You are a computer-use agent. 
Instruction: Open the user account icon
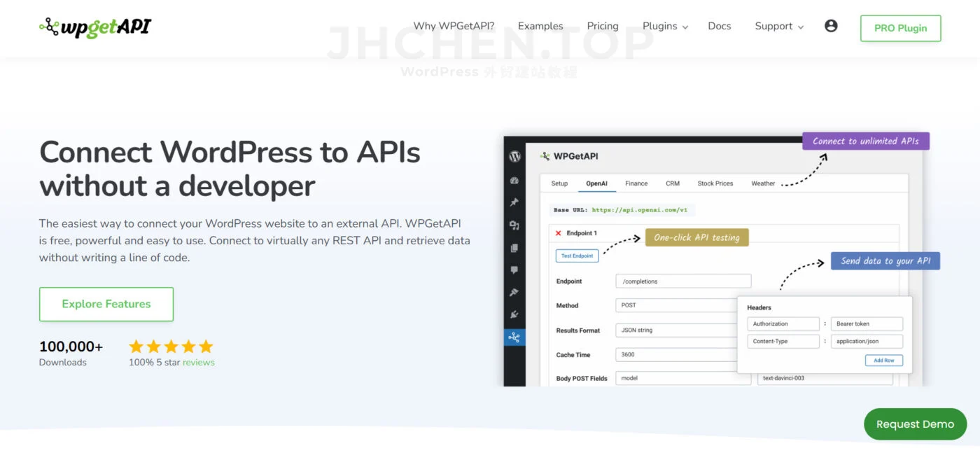(831, 26)
